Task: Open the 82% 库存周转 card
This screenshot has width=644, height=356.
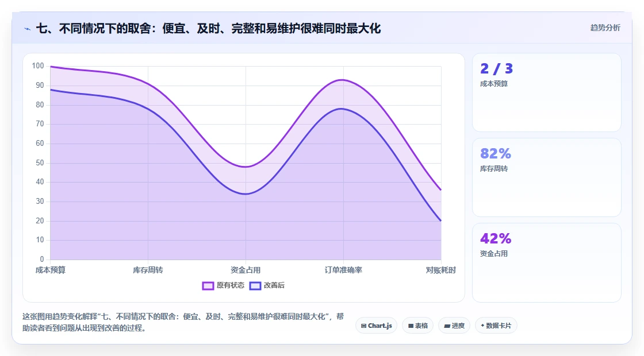Action: [x=547, y=177]
